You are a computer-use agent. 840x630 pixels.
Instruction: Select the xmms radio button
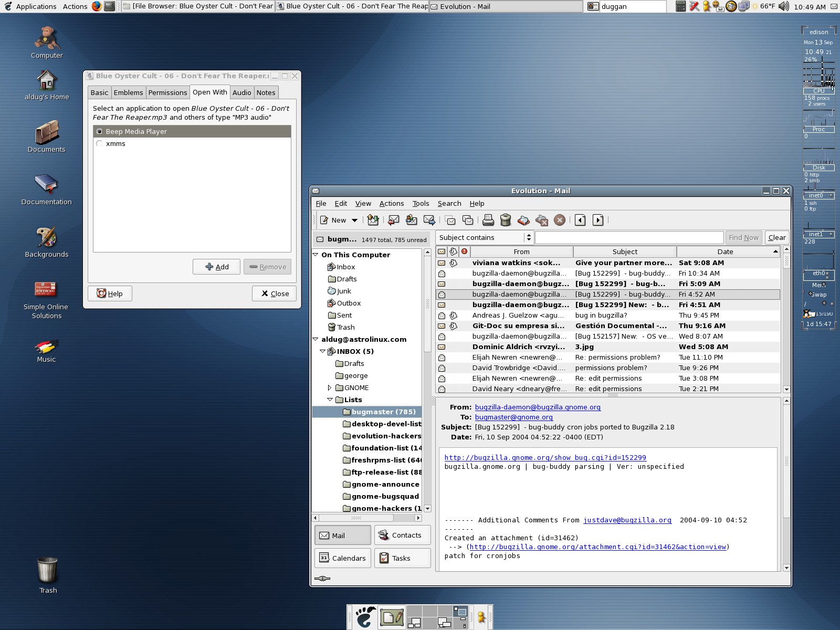[100, 143]
